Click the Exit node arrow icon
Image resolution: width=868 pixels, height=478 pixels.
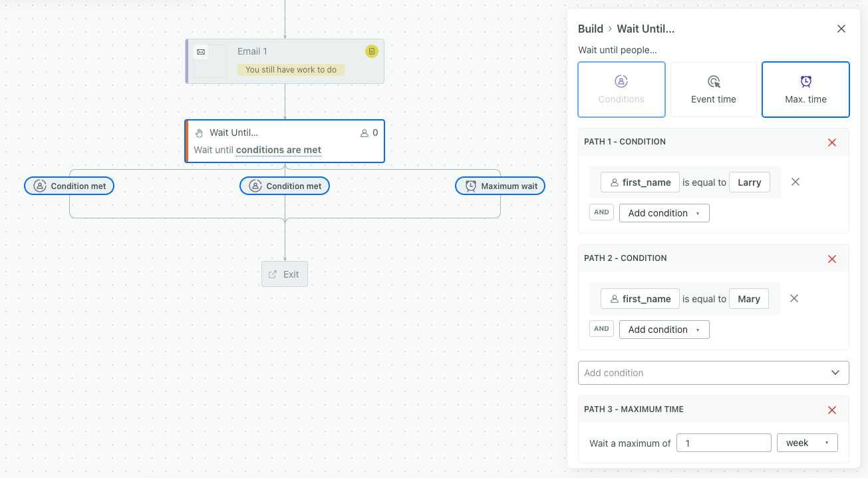273,274
